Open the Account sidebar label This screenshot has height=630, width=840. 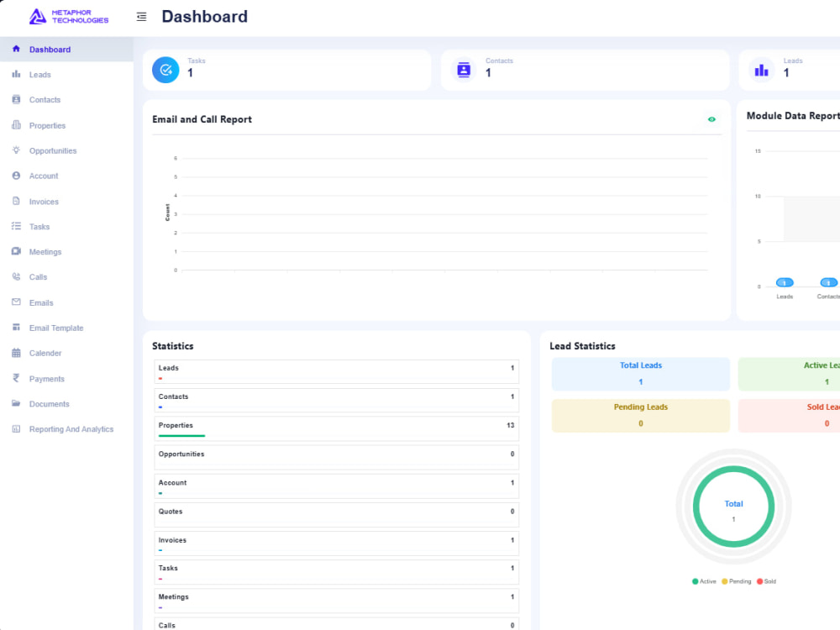coord(44,176)
